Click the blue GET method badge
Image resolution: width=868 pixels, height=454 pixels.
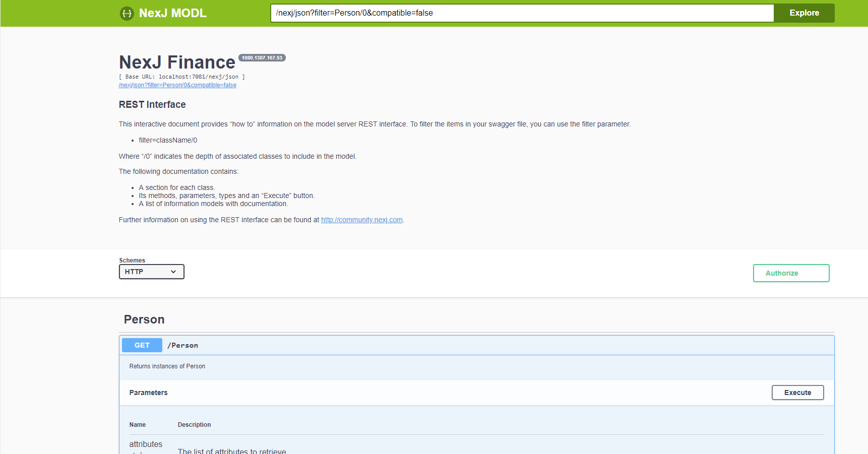pos(142,345)
